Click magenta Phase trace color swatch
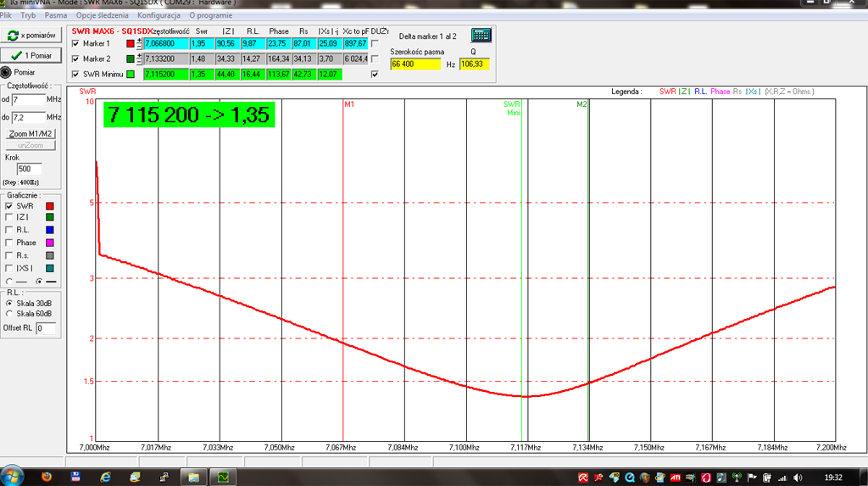The image size is (868, 486). click(x=50, y=243)
